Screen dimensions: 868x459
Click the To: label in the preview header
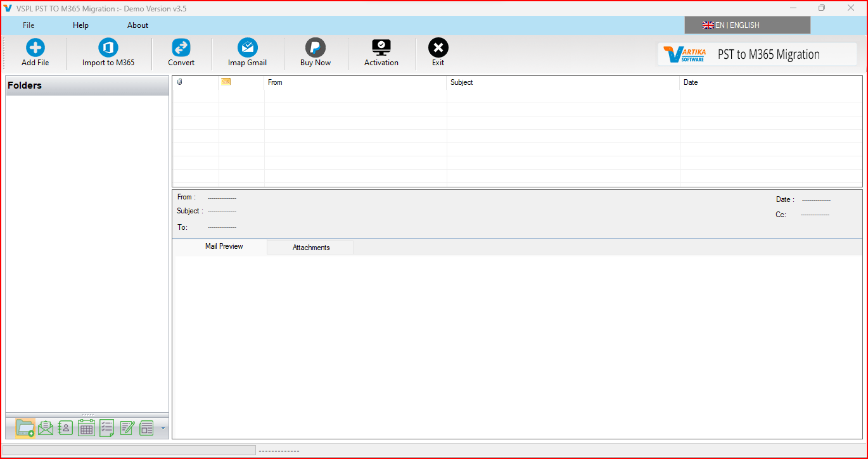click(x=182, y=227)
